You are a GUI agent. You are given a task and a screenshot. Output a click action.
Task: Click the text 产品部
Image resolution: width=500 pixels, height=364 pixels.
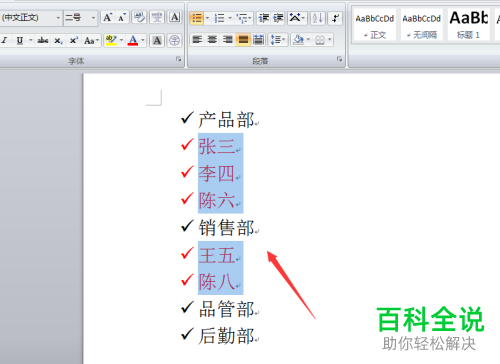pyautogui.click(x=226, y=120)
